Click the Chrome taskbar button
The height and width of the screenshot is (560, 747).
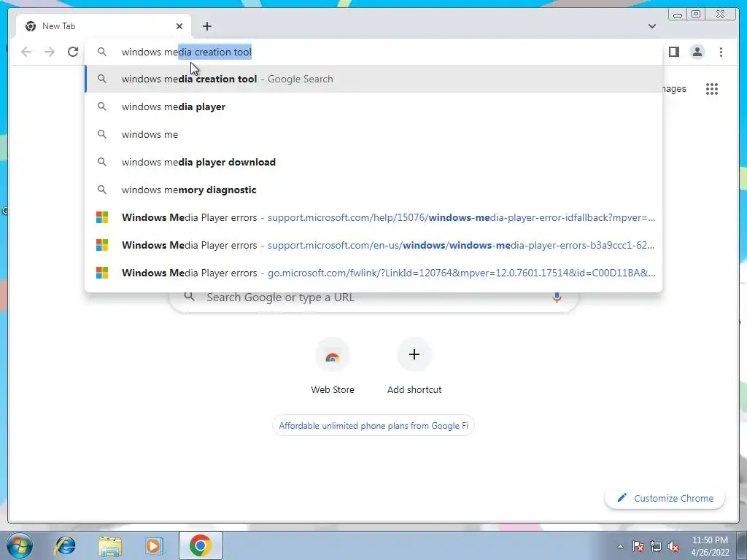[200, 545]
